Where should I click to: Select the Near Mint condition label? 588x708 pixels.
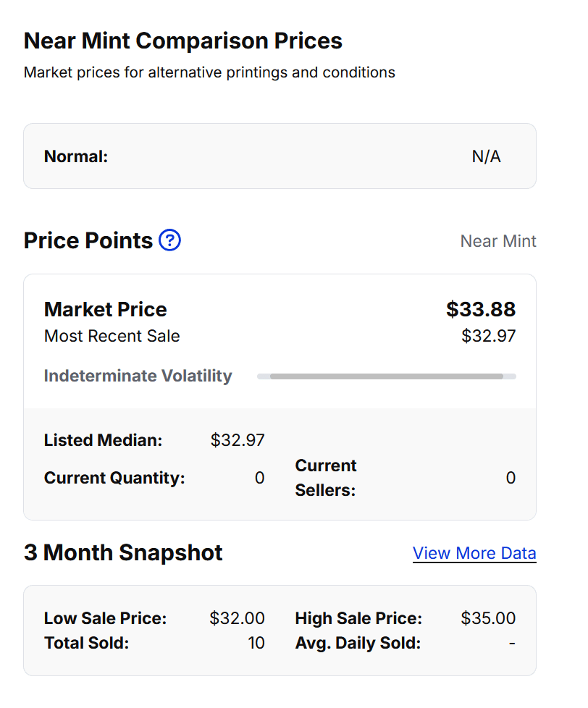coord(498,241)
